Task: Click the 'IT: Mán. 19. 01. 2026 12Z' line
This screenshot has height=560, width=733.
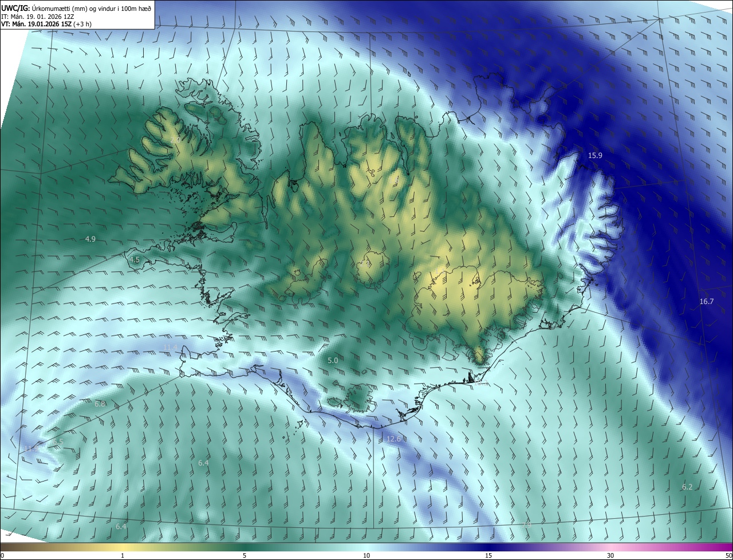Action: tap(38, 16)
